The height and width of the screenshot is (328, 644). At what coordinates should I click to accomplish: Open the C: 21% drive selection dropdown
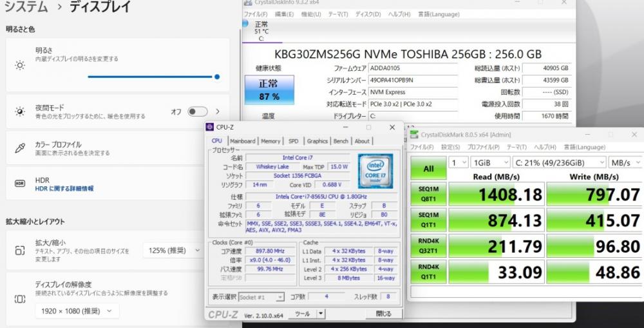click(x=560, y=163)
